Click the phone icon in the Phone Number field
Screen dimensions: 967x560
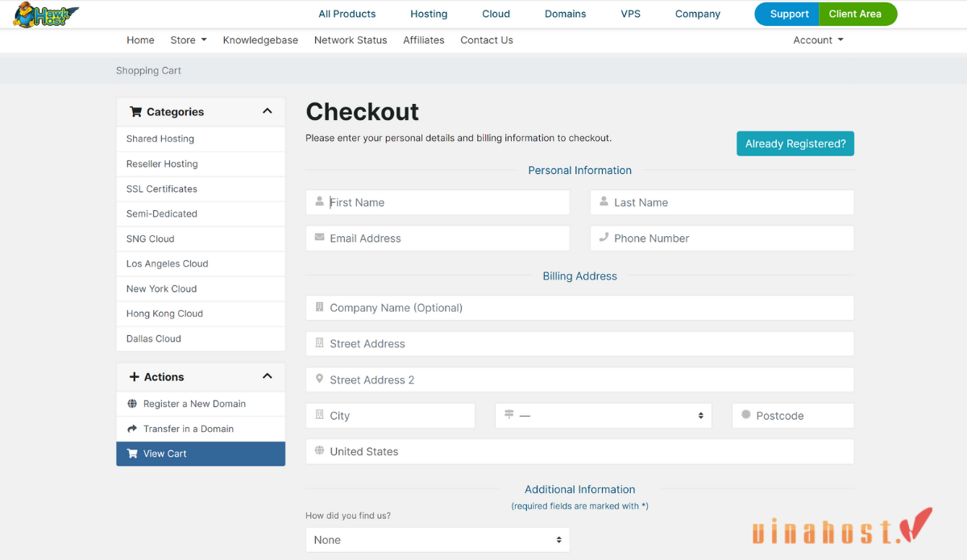tap(604, 238)
